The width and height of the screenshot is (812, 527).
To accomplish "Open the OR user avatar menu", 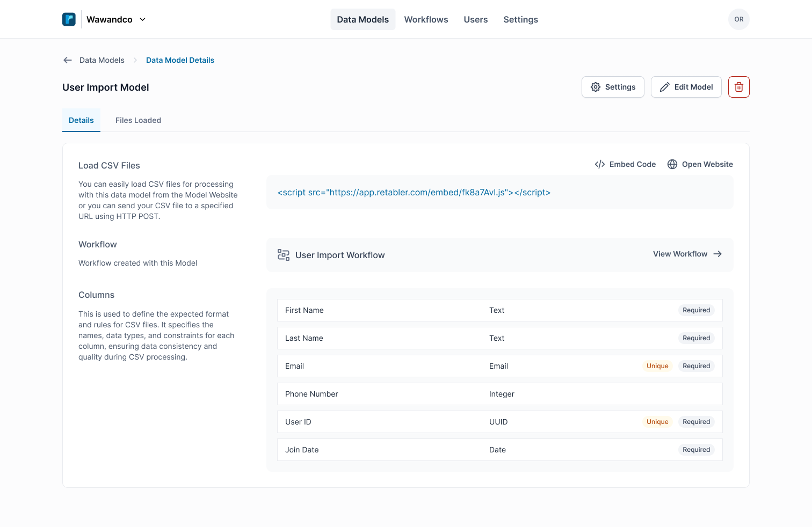I will 738,19.
